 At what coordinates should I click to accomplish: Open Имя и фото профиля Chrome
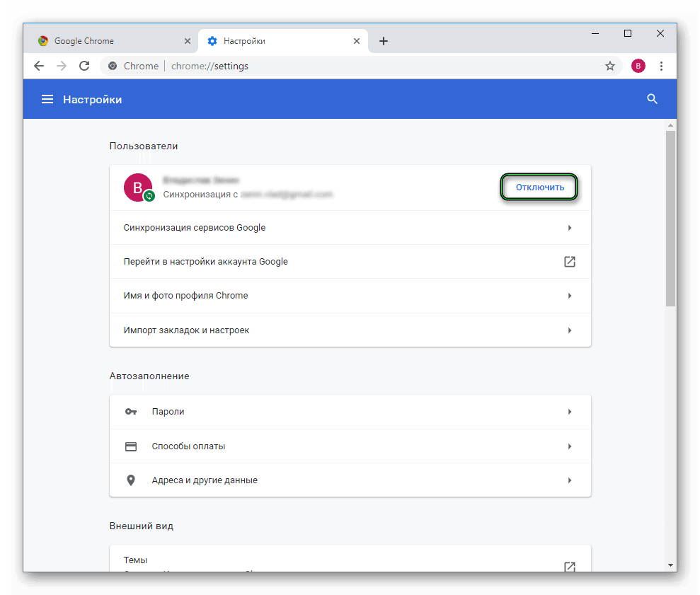[x=350, y=296]
